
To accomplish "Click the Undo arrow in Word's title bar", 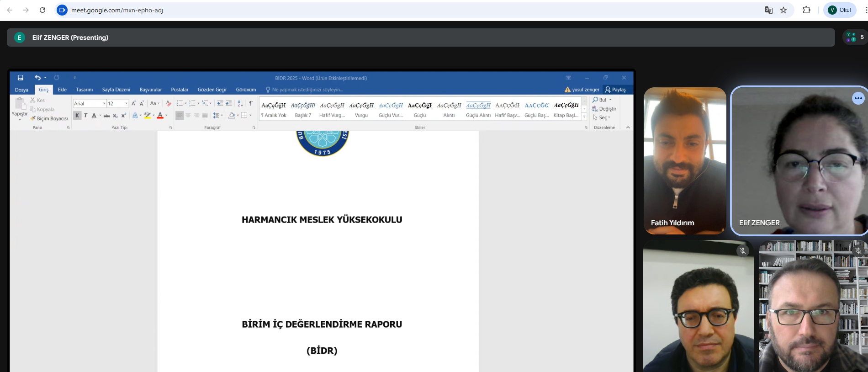I will [37, 78].
